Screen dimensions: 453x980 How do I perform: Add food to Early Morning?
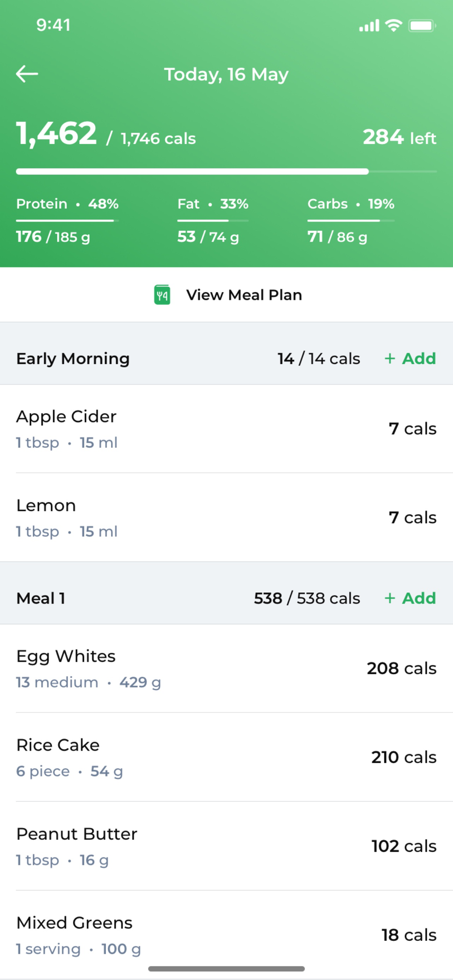410,359
